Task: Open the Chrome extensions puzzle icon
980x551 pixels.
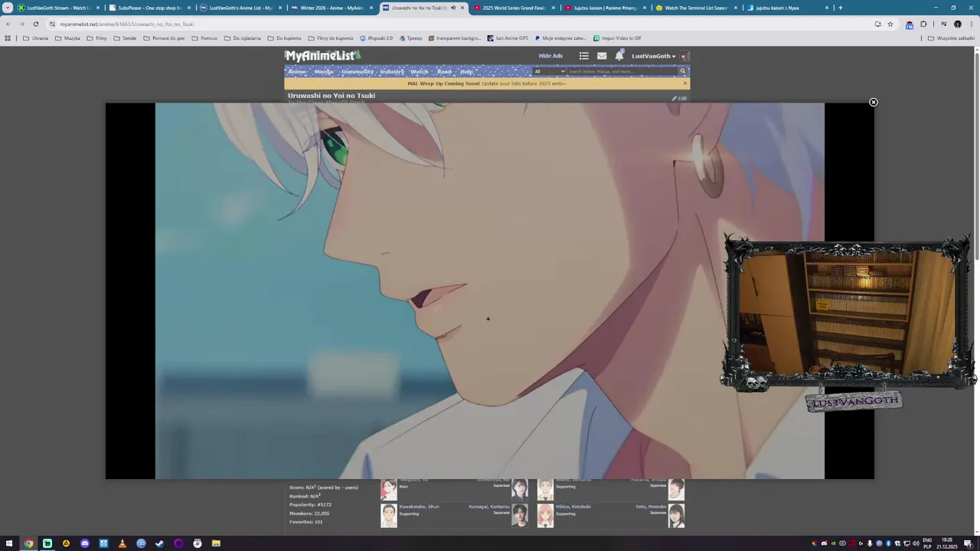Action: (923, 24)
